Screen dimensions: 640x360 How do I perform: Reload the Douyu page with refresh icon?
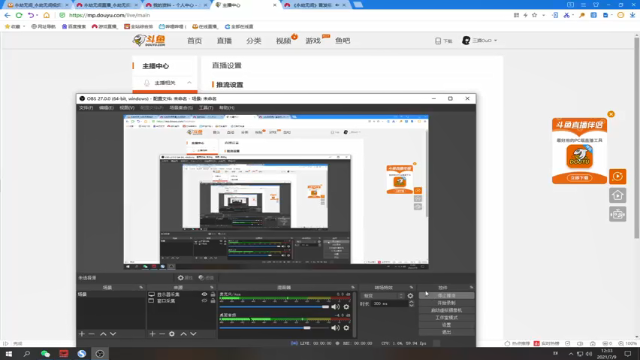point(19,15)
